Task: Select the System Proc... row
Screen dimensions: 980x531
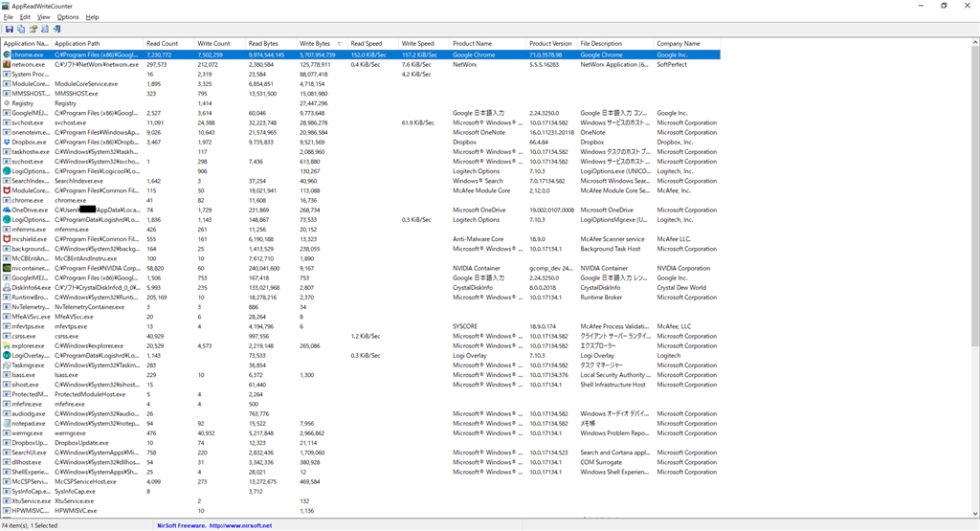Action: pyautogui.click(x=361, y=75)
